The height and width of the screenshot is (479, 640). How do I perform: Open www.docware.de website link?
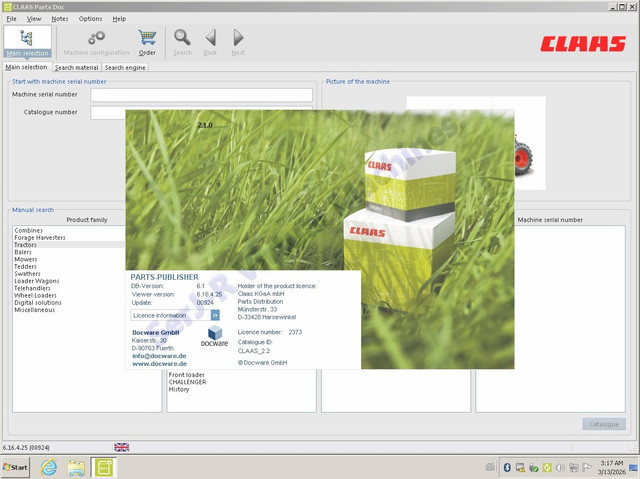tap(160, 364)
